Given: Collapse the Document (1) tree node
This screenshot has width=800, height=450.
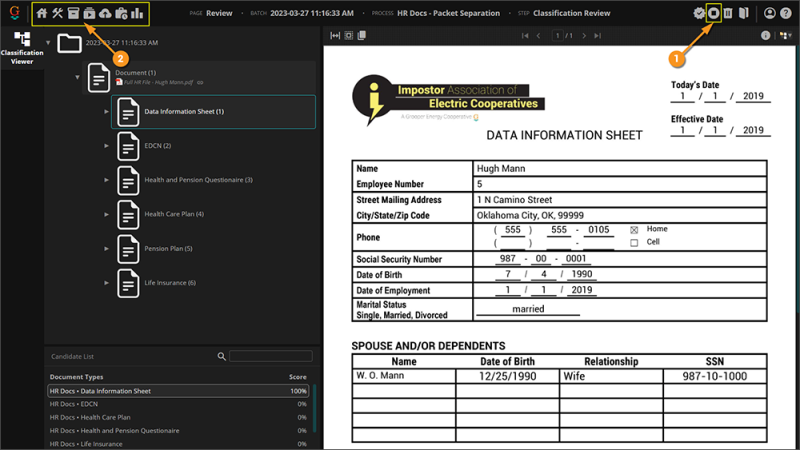Looking at the screenshot, I should pos(78,77).
